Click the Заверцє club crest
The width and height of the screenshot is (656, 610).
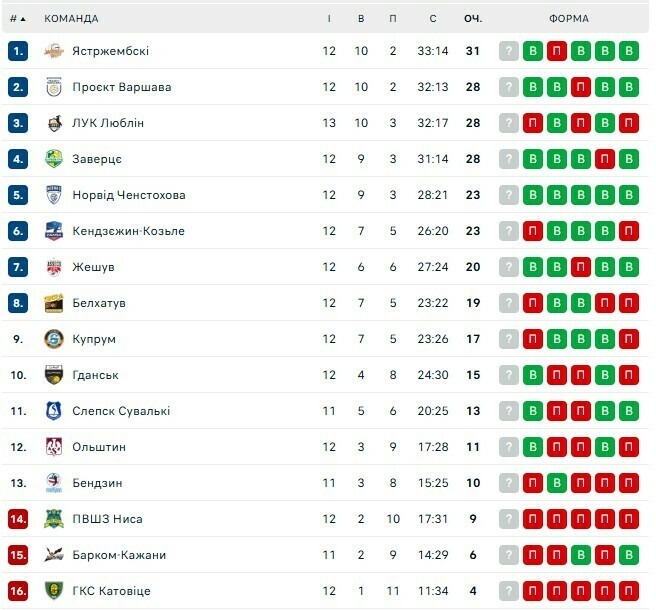click(x=54, y=159)
